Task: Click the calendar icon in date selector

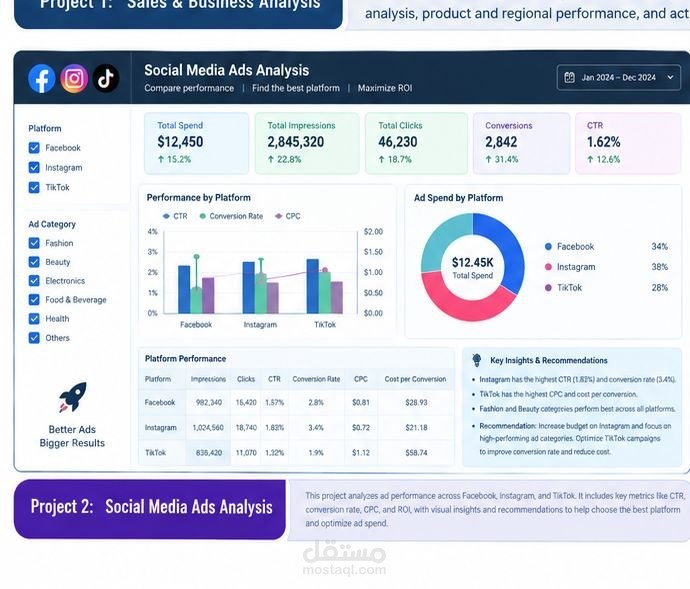Action: (x=569, y=77)
